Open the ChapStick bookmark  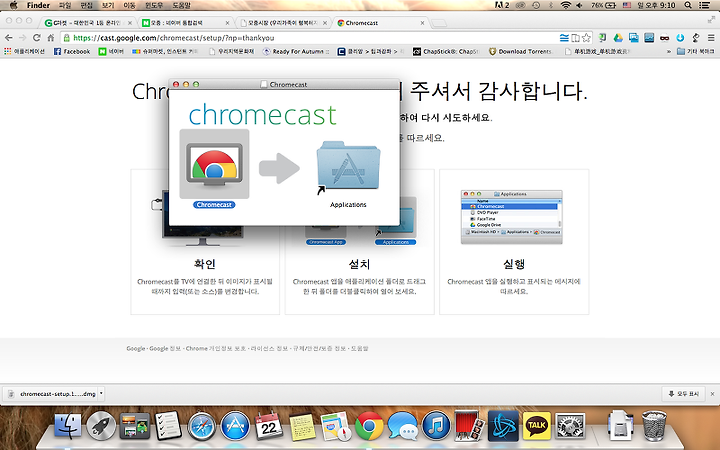click(445, 51)
